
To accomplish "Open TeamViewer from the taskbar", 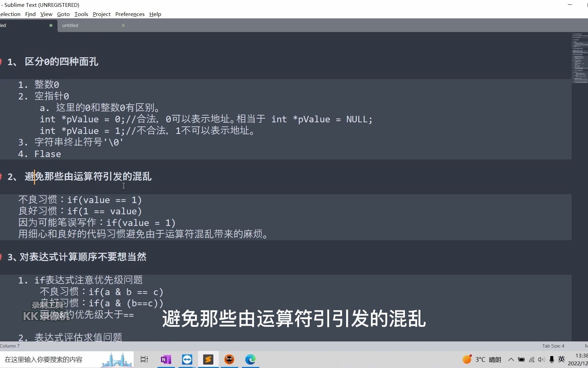I will [x=187, y=359].
